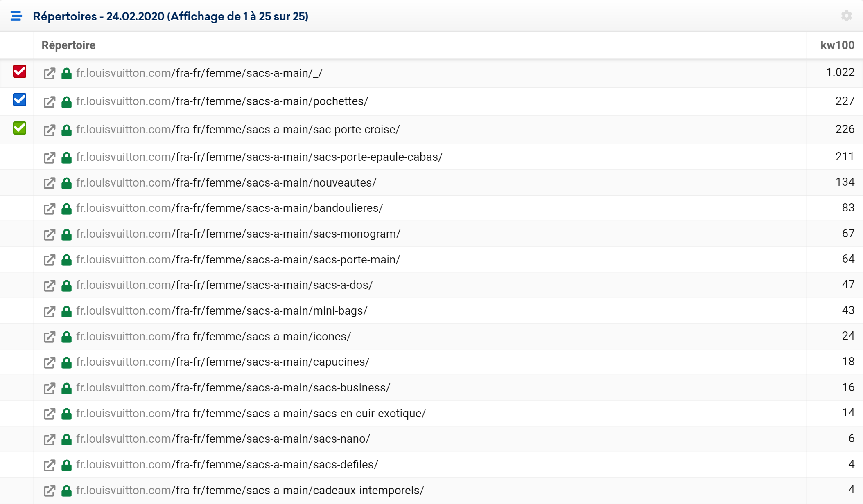Open the sacs-porte-epaule-cabas/ directory link
The image size is (863, 504).
260,157
